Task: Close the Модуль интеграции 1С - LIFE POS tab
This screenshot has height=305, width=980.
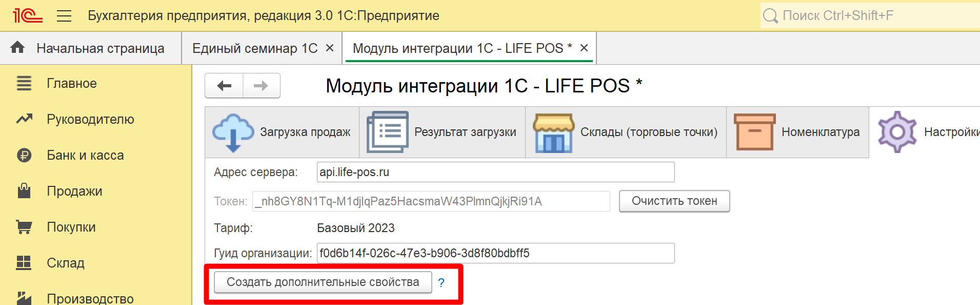Action: pyautogui.click(x=584, y=48)
